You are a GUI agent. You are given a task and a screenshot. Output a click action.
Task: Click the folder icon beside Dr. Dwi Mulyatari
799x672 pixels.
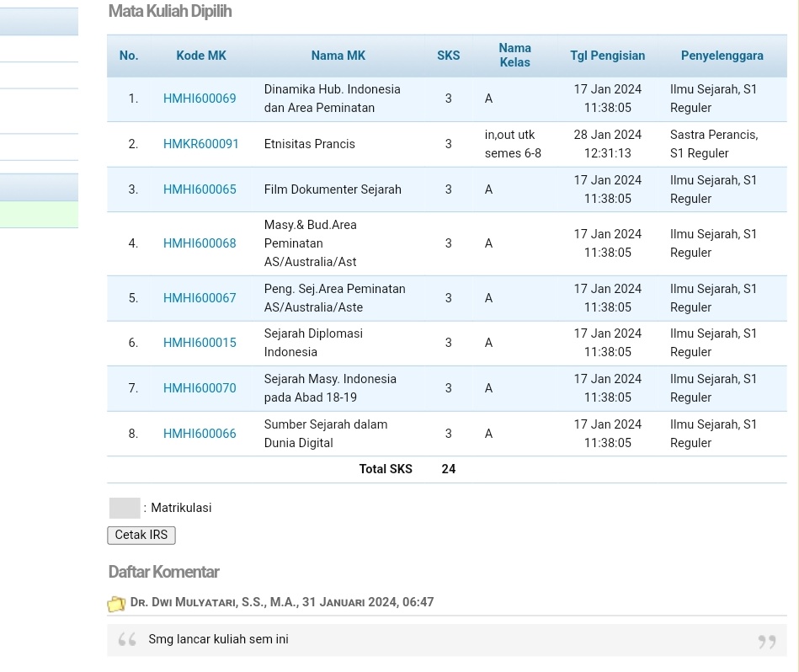116,604
